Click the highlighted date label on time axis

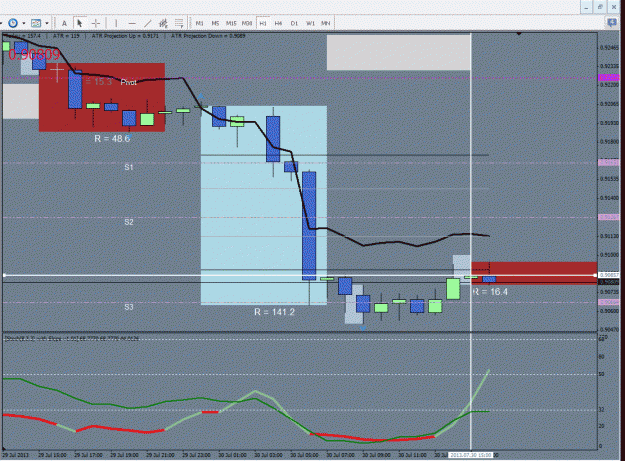[x=471, y=455]
